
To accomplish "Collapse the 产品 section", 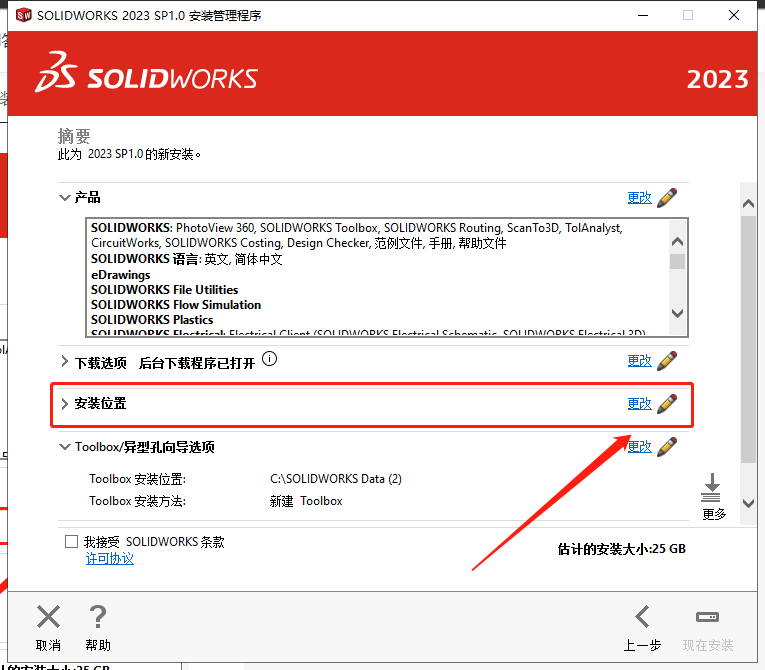I will (x=65, y=198).
